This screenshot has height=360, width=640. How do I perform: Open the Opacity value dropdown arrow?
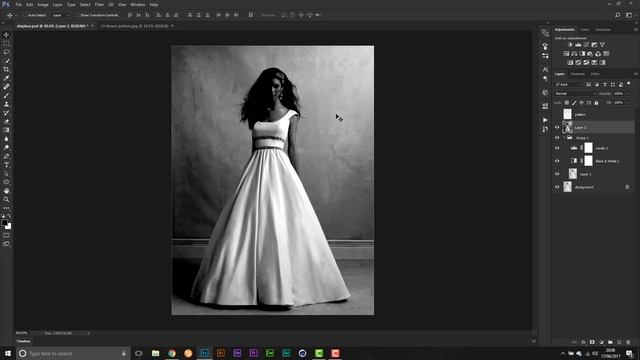coord(628,93)
